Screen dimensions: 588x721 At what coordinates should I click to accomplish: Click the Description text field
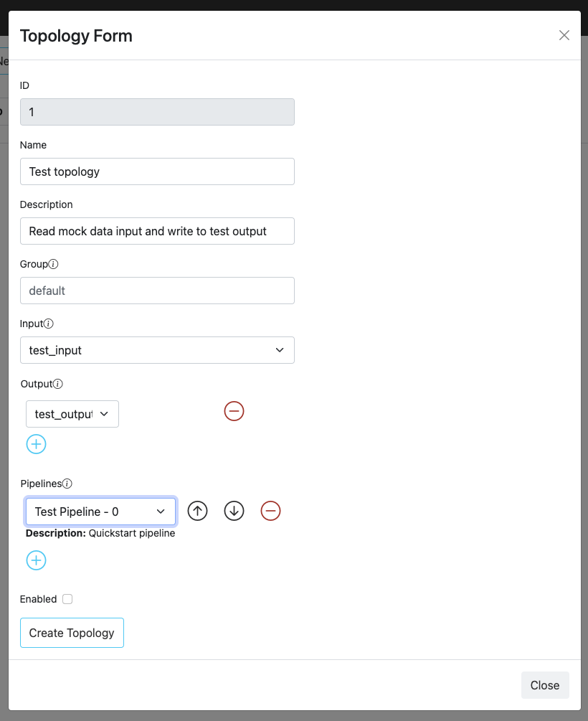pos(157,230)
